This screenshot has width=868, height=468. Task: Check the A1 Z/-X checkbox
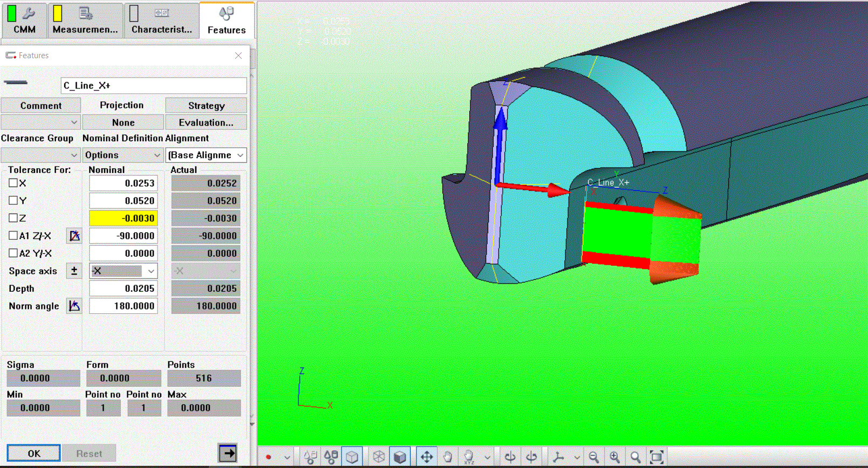pos(13,236)
